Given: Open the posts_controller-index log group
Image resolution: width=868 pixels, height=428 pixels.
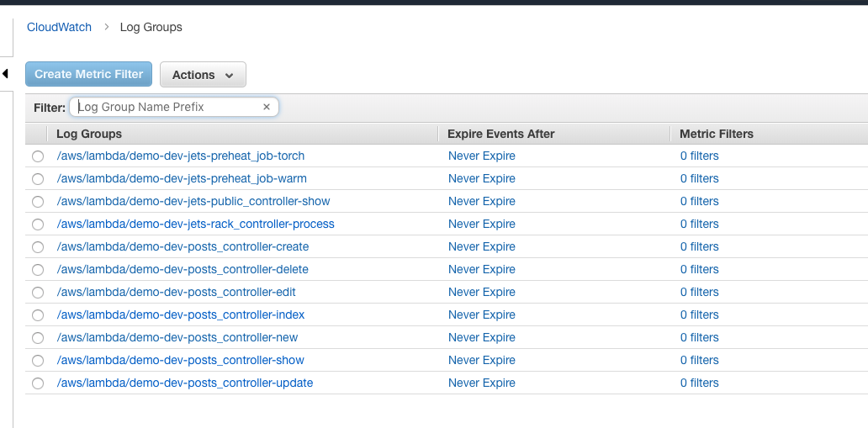Looking at the screenshot, I should (181, 314).
